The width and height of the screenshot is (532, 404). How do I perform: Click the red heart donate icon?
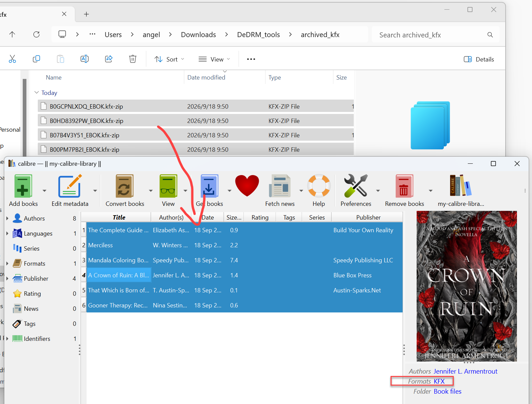click(x=247, y=186)
